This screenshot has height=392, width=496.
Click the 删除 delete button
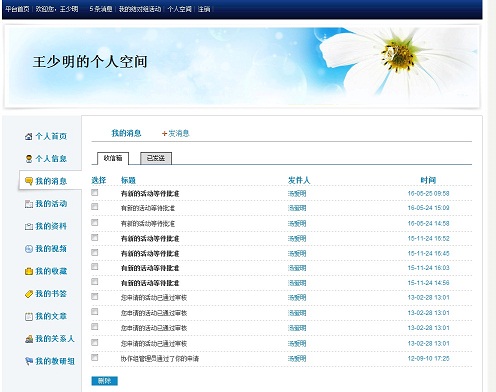coord(104,381)
